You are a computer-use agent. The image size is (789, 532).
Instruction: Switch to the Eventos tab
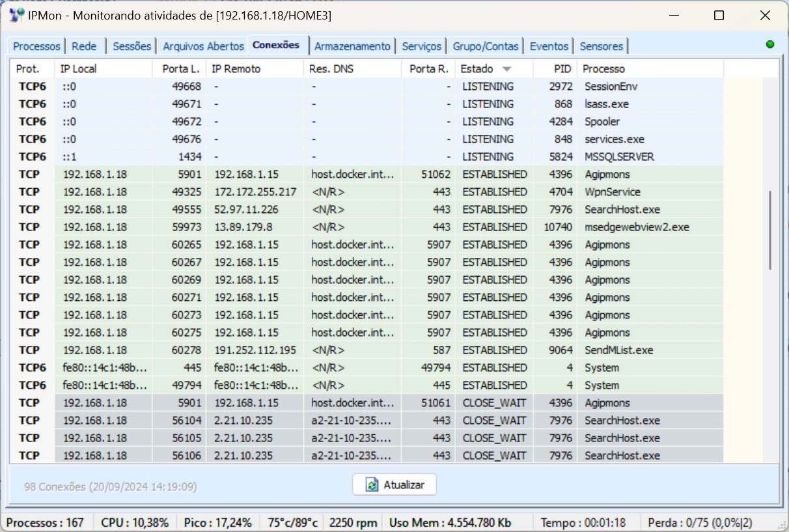(x=549, y=46)
